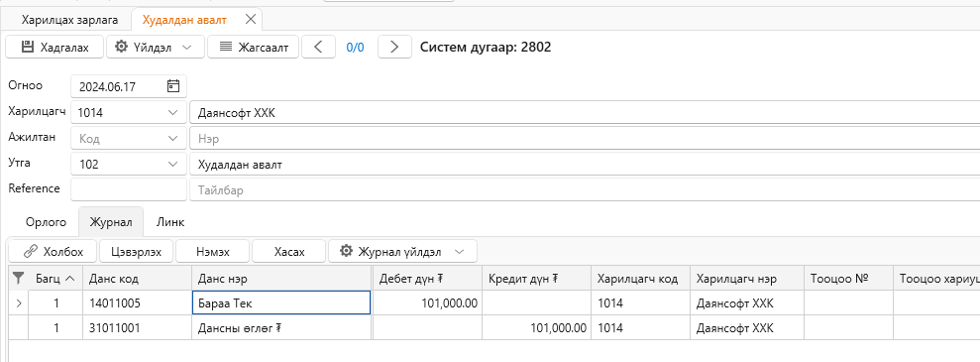The height and width of the screenshot is (362, 980).
Task: Click Даянсофт ХХК in the Дансны өглөг row
Action: 747,327
